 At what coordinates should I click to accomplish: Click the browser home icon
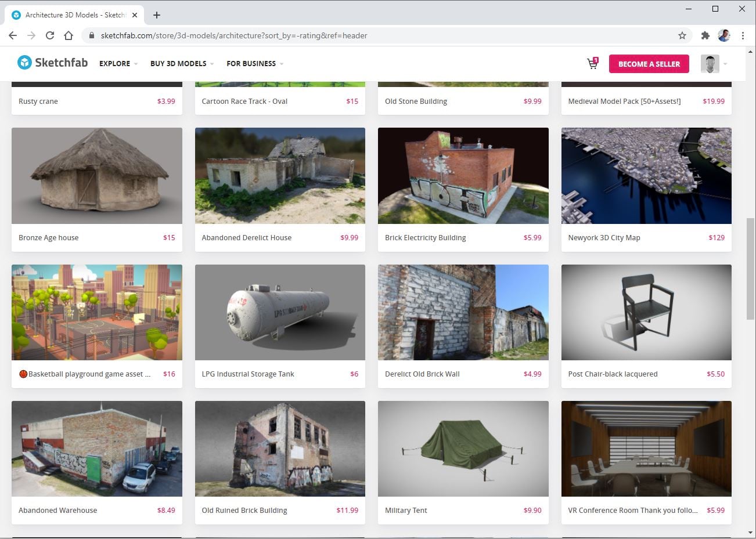[69, 35]
